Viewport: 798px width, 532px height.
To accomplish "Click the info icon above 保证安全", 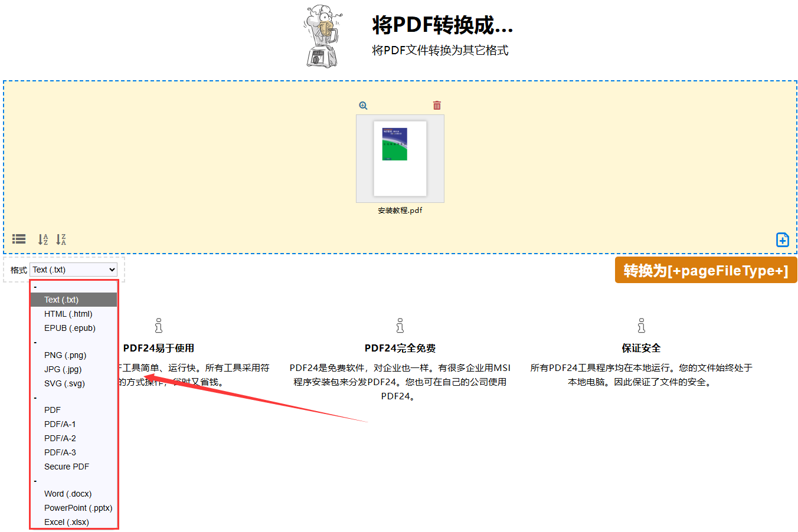I will pos(641,326).
